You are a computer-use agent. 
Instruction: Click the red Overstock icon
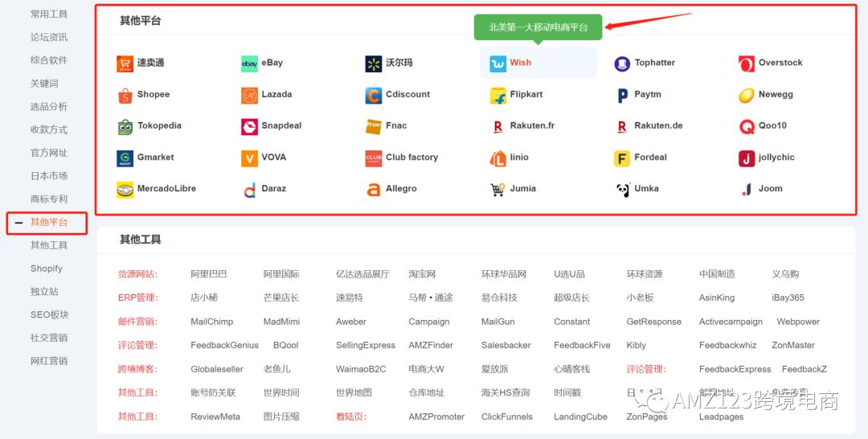point(746,64)
